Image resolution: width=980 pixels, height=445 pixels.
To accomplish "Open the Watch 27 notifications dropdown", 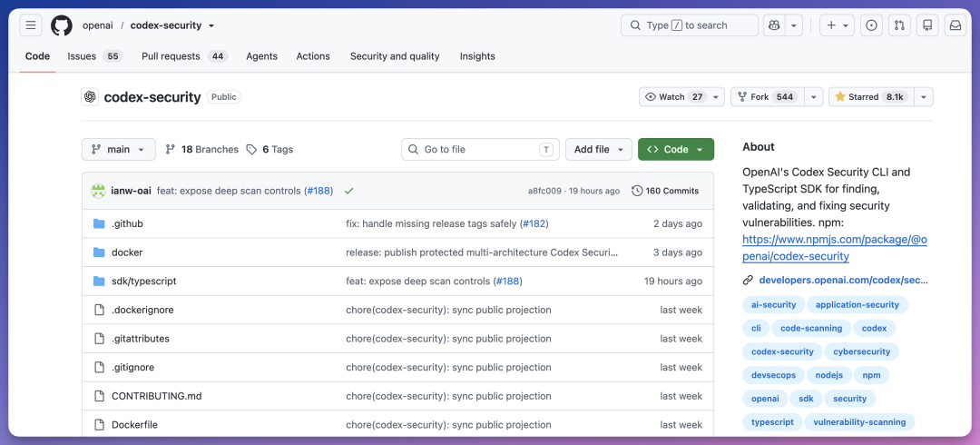I will point(681,97).
